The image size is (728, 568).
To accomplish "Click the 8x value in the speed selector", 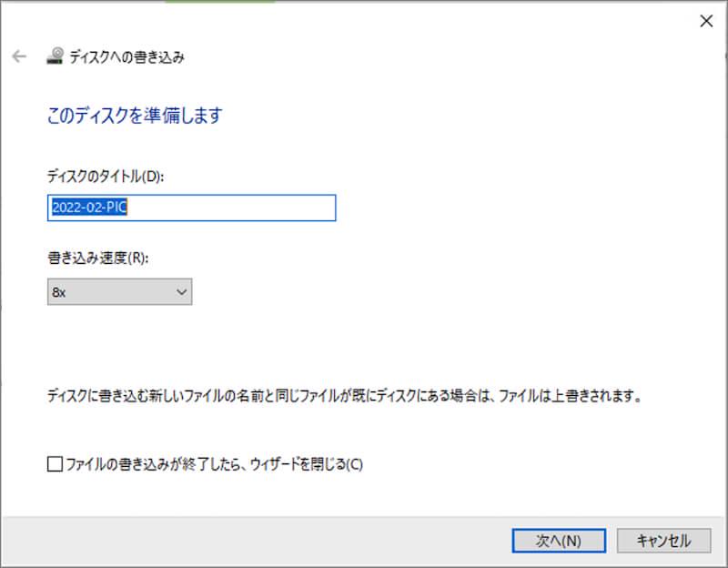I will tap(59, 292).
